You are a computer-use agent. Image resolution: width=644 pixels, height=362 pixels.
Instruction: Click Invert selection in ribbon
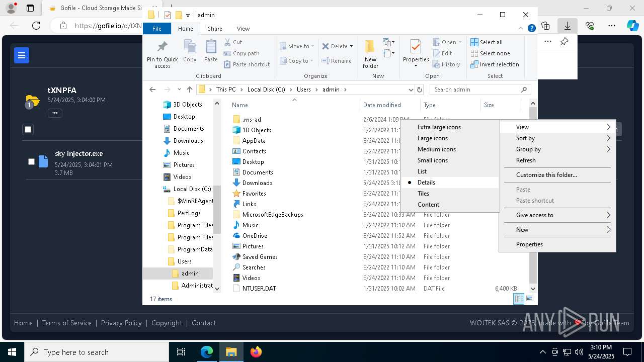[x=495, y=64]
